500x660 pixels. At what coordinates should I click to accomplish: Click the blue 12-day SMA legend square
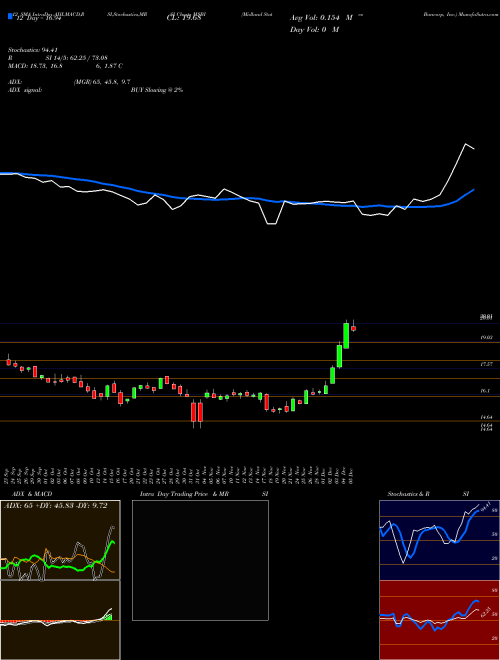coord(10,16)
